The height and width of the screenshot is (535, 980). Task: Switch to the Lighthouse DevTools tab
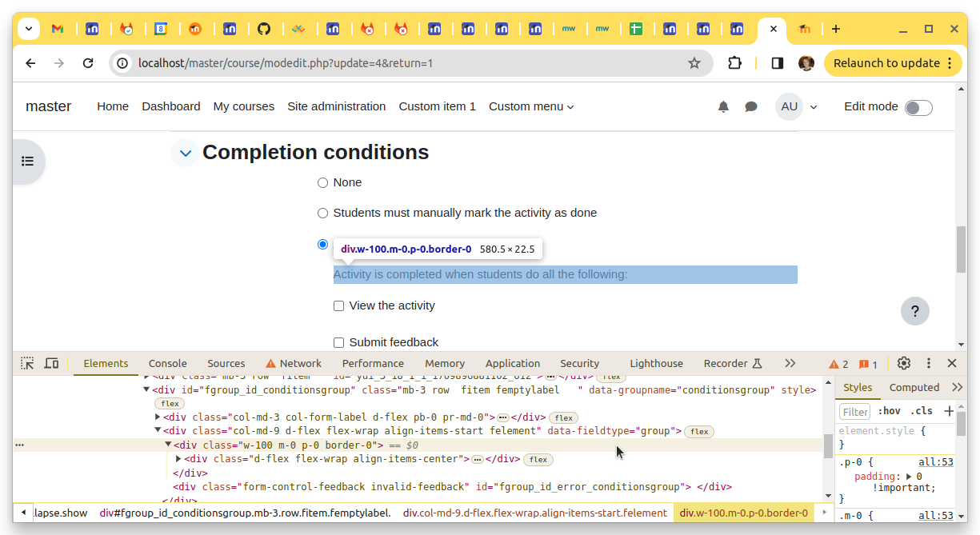(656, 363)
